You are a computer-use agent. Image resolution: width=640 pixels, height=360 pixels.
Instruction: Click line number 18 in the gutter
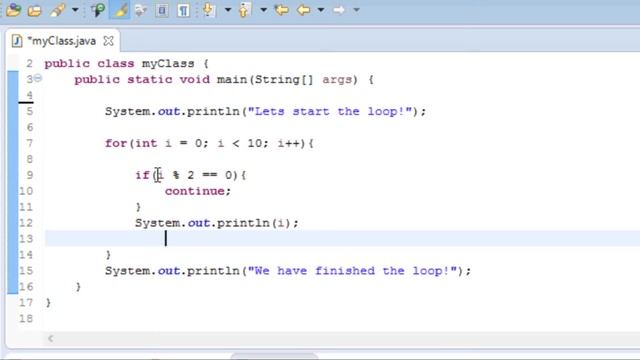(26, 318)
